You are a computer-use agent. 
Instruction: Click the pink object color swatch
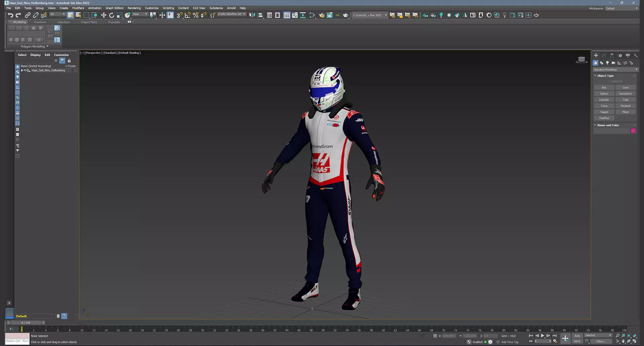(x=633, y=131)
